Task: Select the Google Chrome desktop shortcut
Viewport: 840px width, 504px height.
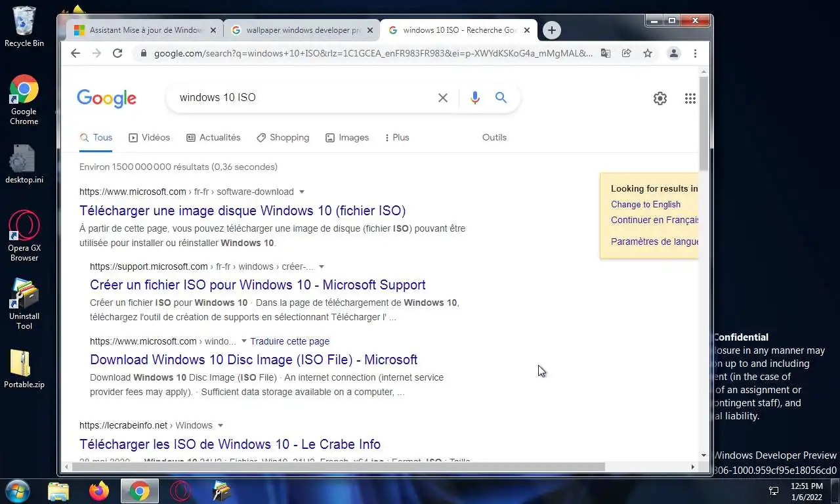Action: tap(24, 100)
